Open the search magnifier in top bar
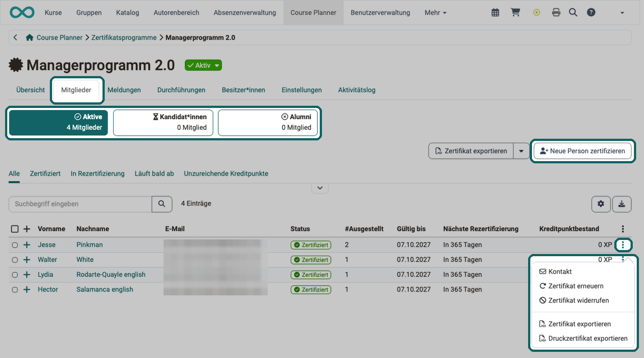The height and width of the screenshot is (358, 644). click(x=573, y=12)
